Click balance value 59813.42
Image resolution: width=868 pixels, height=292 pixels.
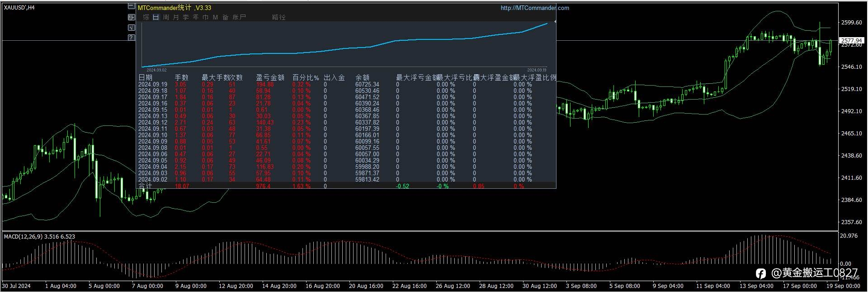coord(367,180)
